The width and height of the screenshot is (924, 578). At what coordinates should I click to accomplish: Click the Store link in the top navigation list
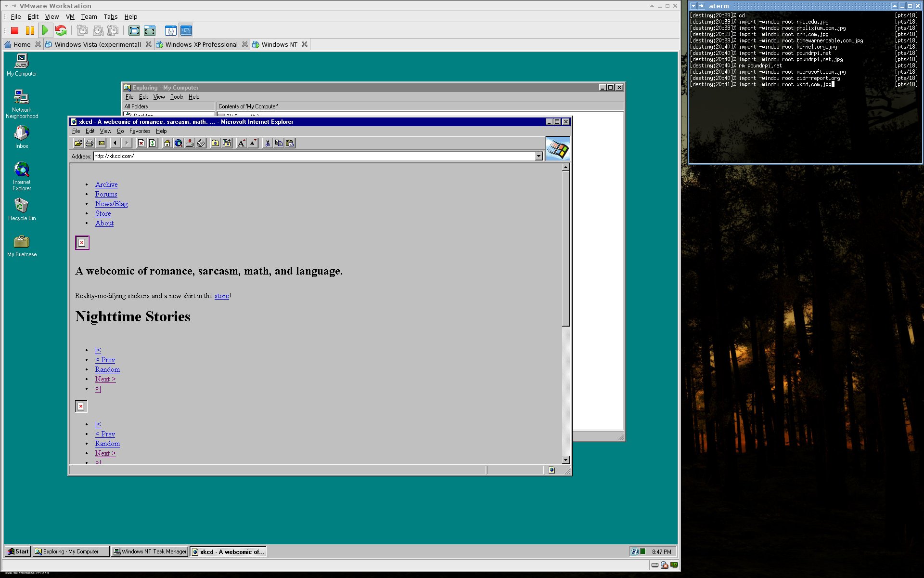103,213
